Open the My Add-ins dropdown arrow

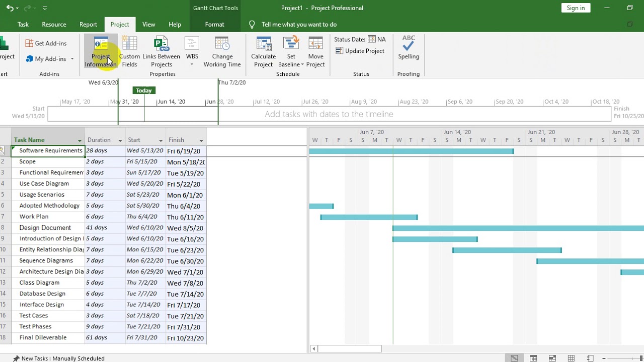pyautogui.click(x=72, y=59)
